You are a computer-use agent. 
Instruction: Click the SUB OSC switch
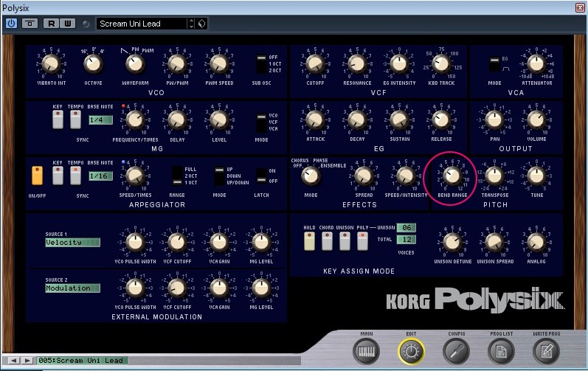(x=261, y=64)
